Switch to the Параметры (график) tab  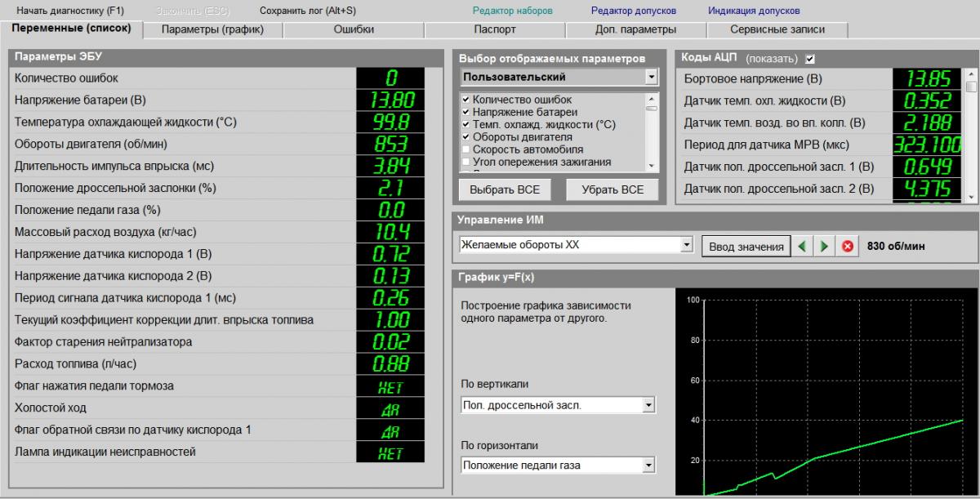[212, 29]
